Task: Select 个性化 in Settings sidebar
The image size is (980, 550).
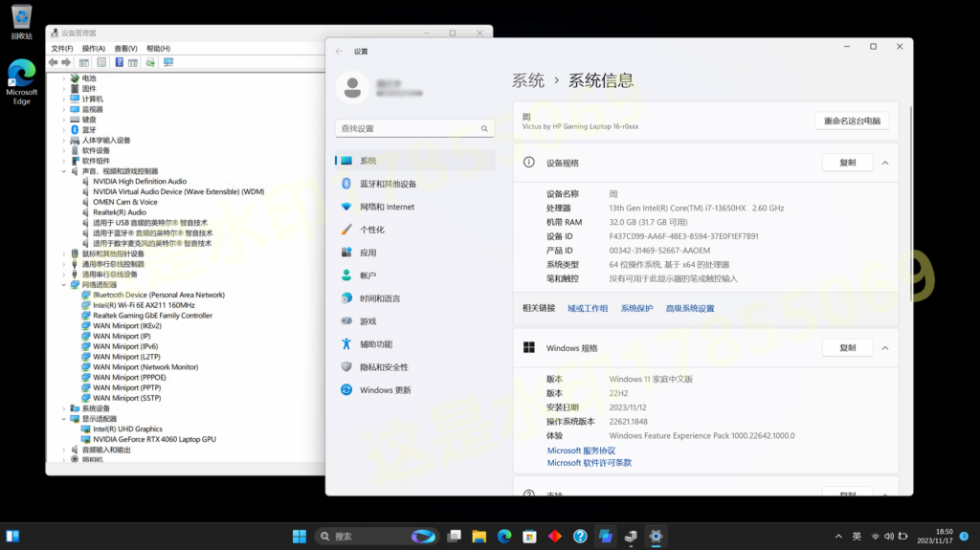Action: click(x=415, y=230)
